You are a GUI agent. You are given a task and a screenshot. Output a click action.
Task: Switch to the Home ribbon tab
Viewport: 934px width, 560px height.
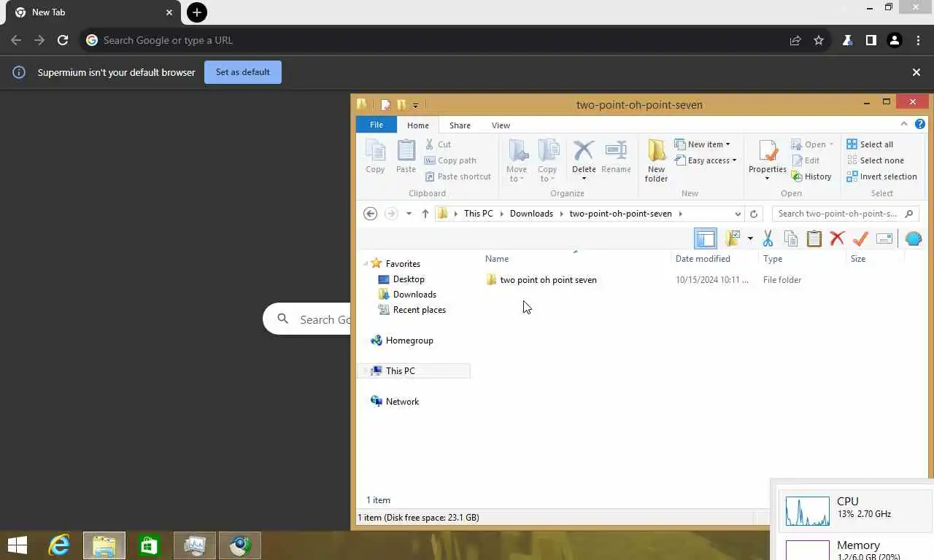[x=418, y=125]
